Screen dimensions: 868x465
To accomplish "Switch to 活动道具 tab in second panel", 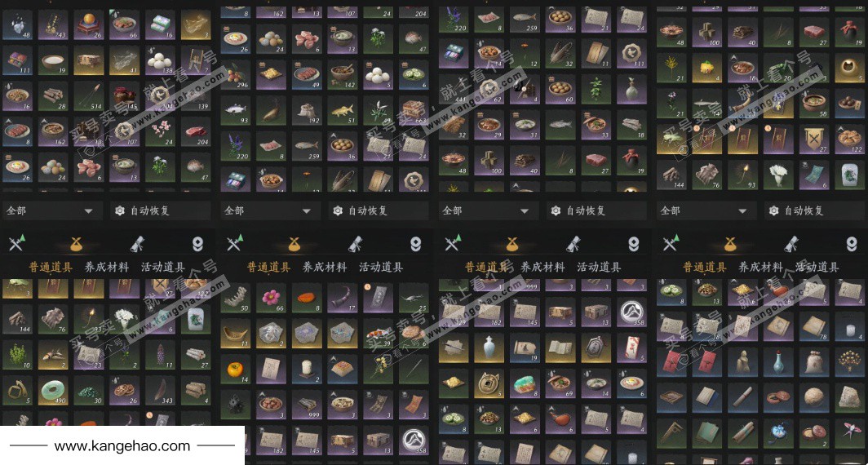I will click(x=381, y=268).
